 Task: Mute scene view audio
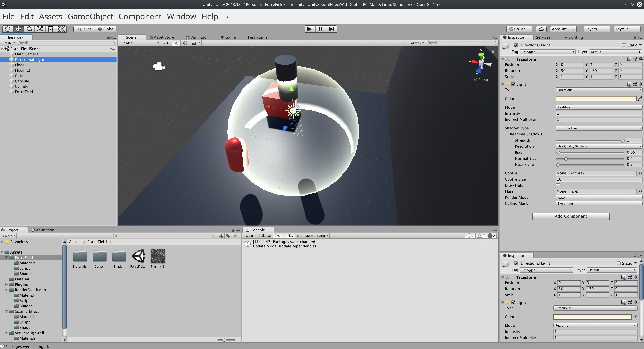tap(184, 43)
